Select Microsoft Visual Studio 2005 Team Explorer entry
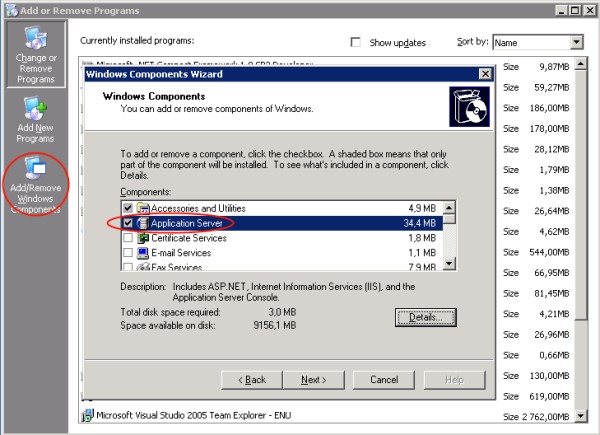This screenshot has height=435, width=600. (x=194, y=415)
